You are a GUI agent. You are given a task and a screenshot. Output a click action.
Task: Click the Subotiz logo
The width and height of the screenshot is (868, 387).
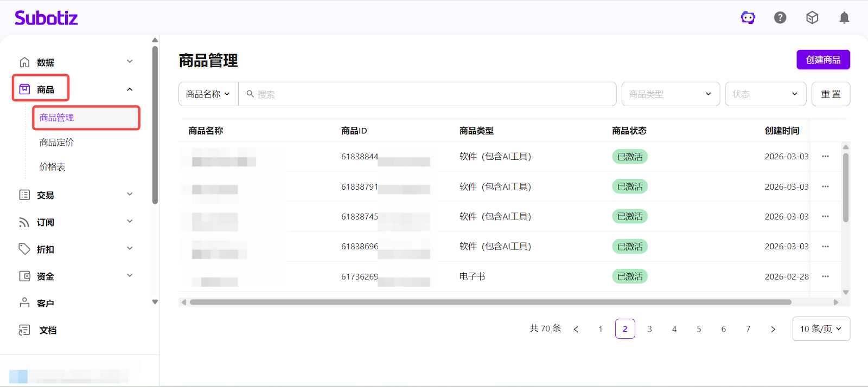(x=46, y=18)
